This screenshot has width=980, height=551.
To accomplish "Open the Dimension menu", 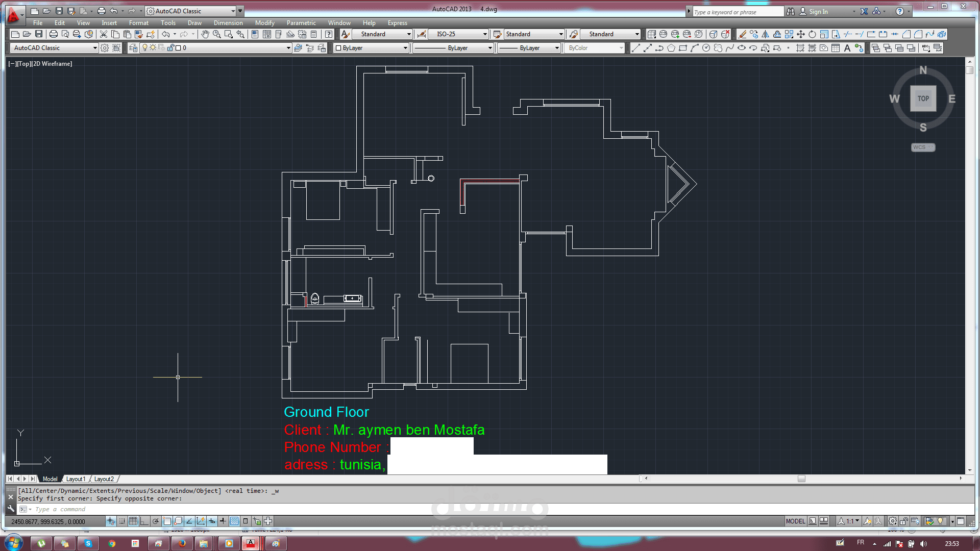I will [x=228, y=23].
